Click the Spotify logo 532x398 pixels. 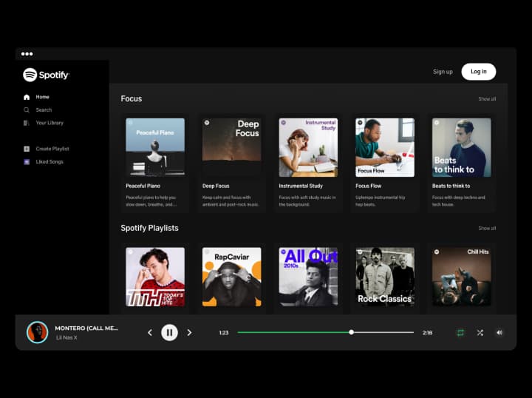(46, 75)
